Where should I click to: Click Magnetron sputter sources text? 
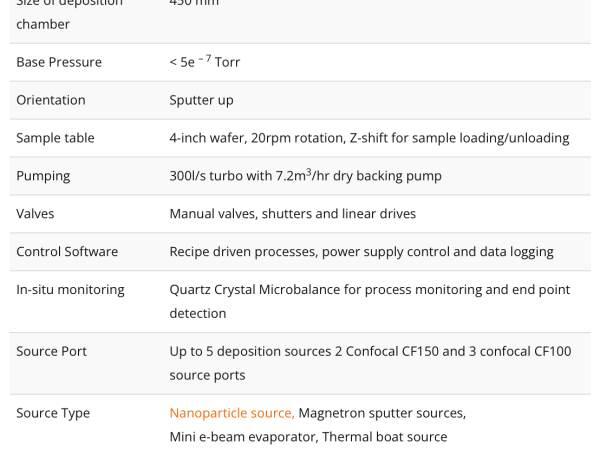click(382, 413)
